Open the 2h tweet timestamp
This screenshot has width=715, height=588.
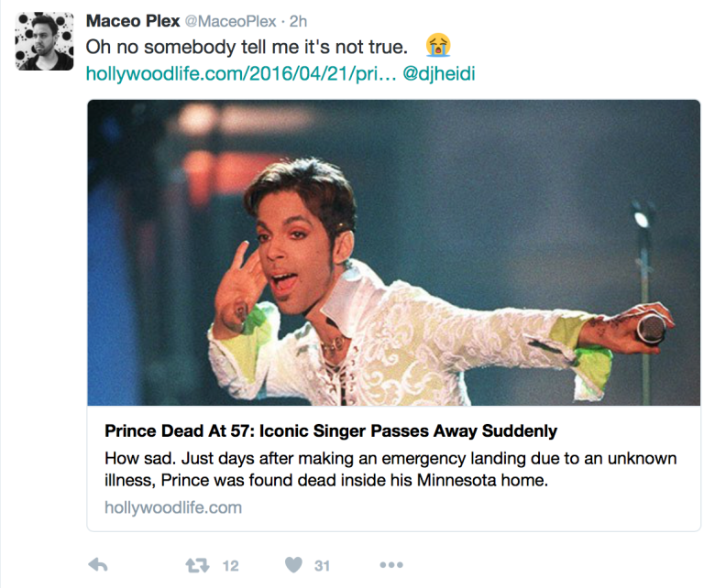297,21
